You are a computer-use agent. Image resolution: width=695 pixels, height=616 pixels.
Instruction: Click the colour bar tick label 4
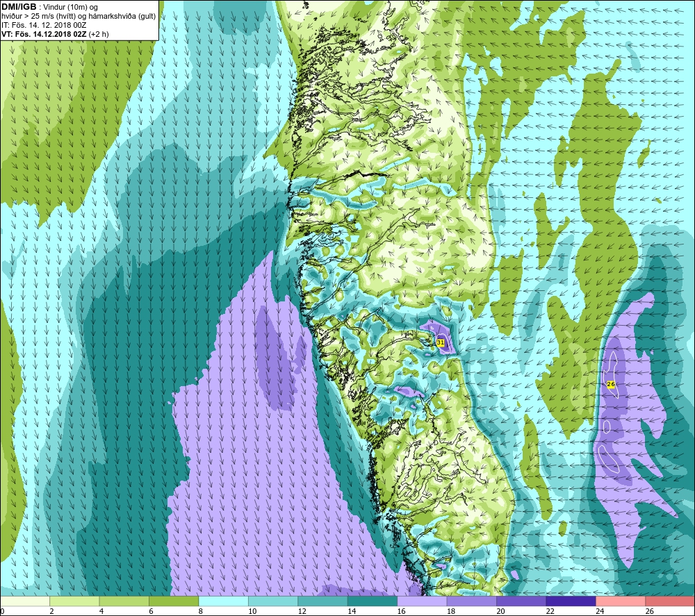pos(101,611)
